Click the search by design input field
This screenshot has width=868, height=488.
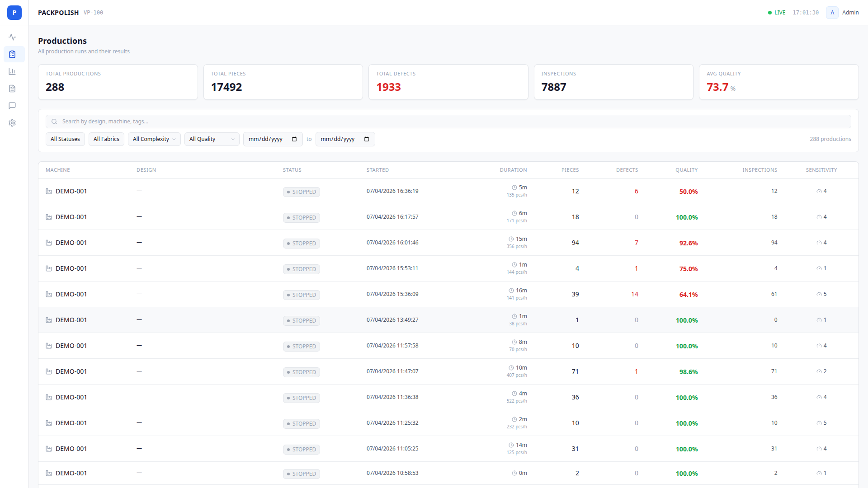448,122
